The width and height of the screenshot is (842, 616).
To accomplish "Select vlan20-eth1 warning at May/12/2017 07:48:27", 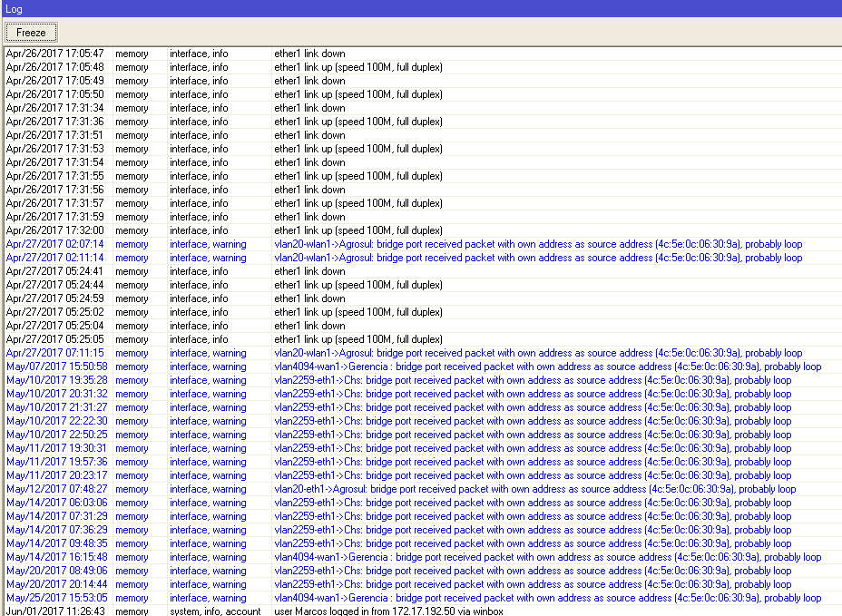I will tap(423, 489).
